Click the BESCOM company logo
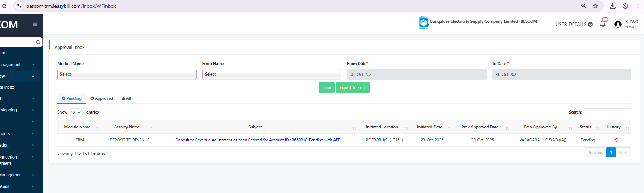Viewport: 644px width, 193px height. click(x=424, y=22)
